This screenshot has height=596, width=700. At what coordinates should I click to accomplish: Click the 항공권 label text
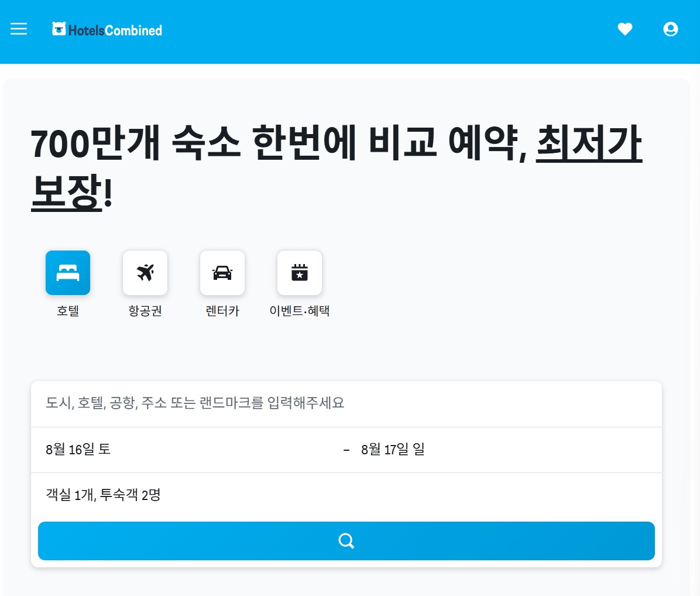145,311
